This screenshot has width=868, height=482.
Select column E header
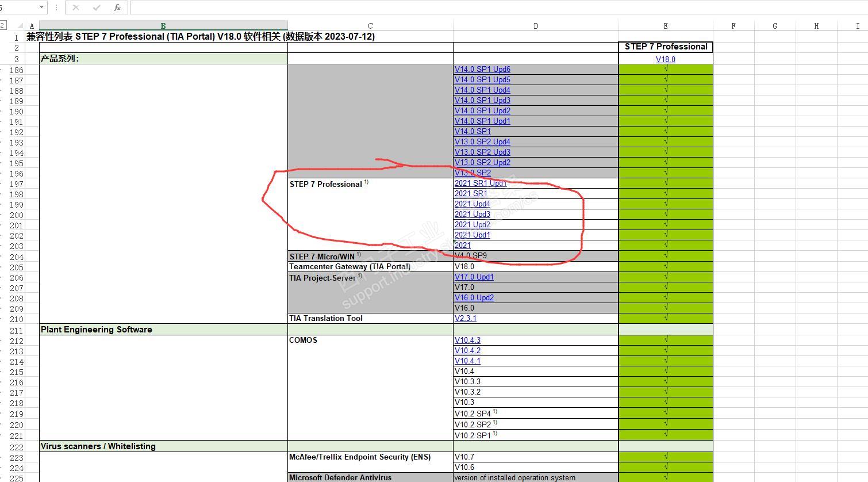(666, 26)
